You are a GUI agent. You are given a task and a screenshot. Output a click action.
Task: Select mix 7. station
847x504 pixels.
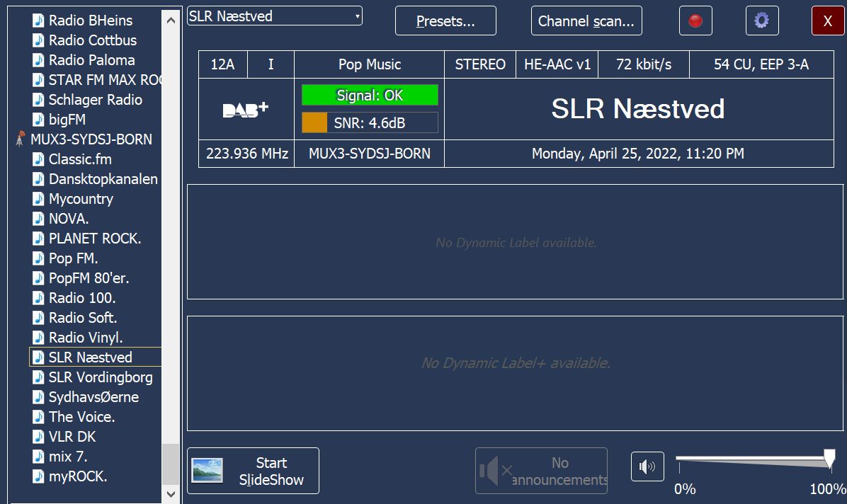pyautogui.click(x=68, y=457)
